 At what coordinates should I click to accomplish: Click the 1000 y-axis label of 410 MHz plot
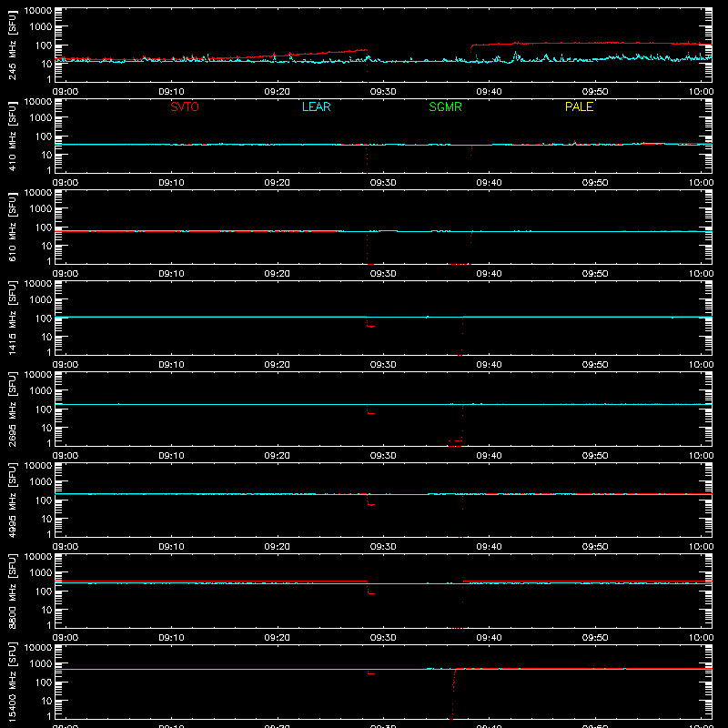pos(41,118)
